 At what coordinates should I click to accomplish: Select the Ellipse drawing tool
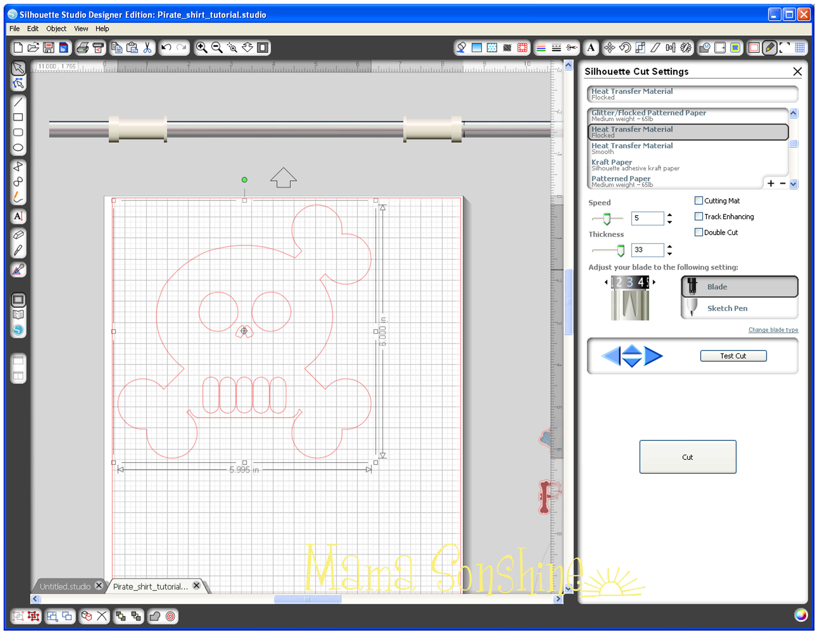[x=18, y=148]
